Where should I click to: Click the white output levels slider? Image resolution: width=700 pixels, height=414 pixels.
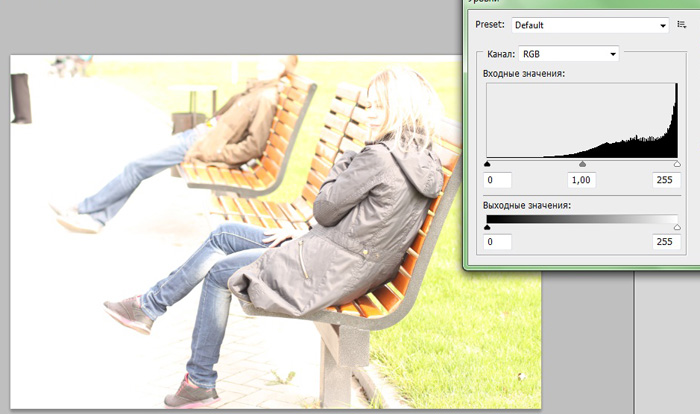(x=677, y=227)
